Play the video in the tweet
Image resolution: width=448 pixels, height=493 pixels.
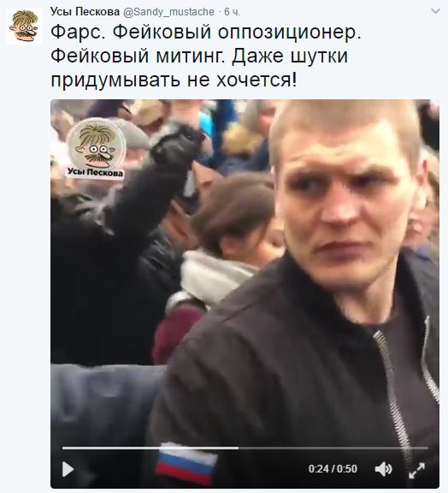coord(68,469)
